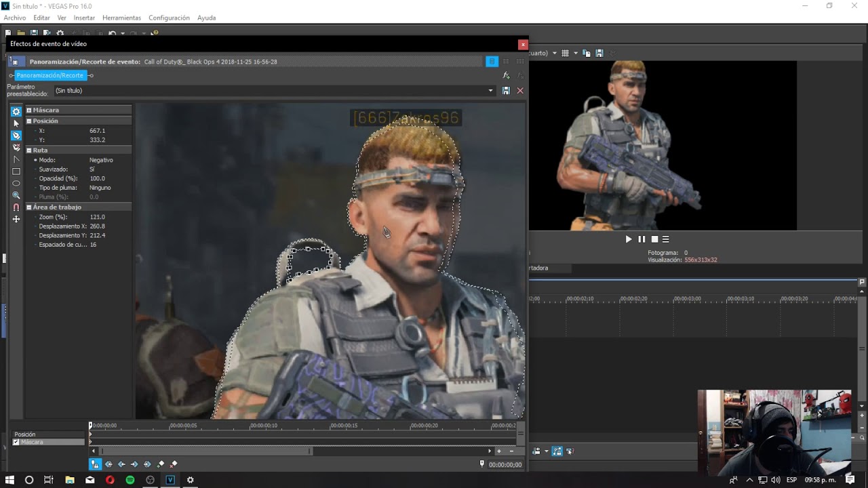
Task: Select the anchor deletion pen tool
Action: (16, 147)
